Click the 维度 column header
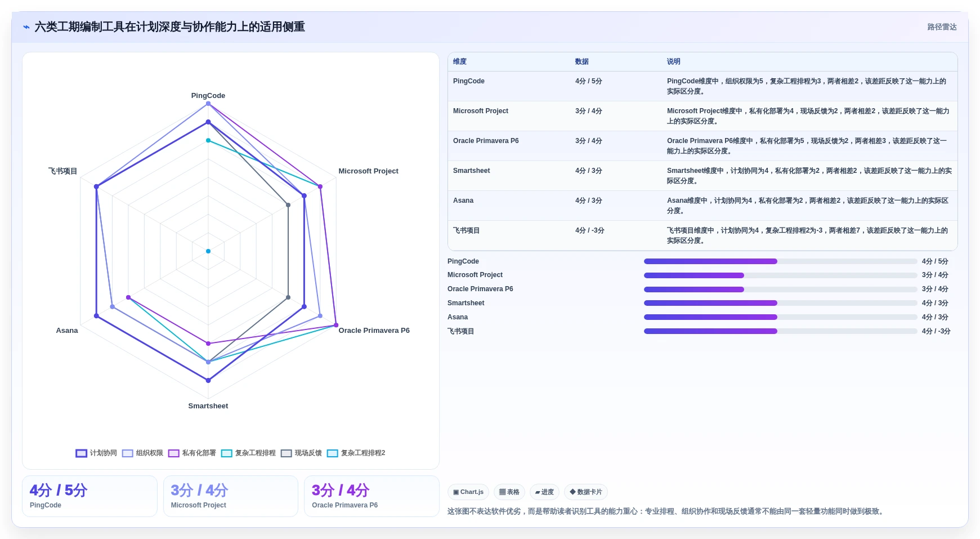The width and height of the screenshot is (980, 539). (460, 62)
